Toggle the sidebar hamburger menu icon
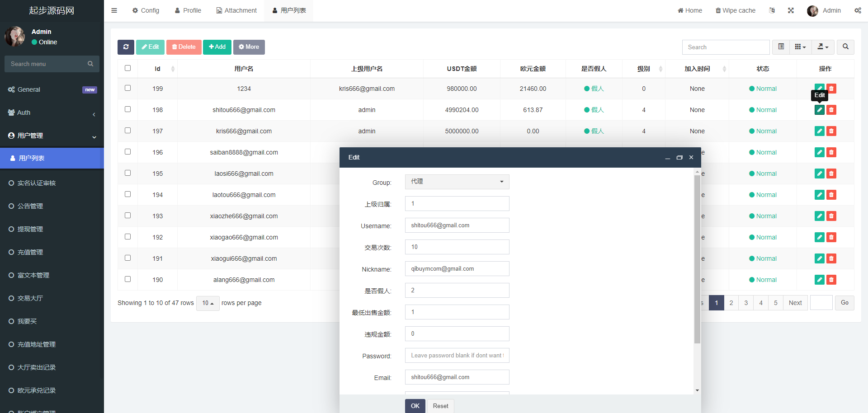Viewport: 868px width, 413px height. pos(114,10)
